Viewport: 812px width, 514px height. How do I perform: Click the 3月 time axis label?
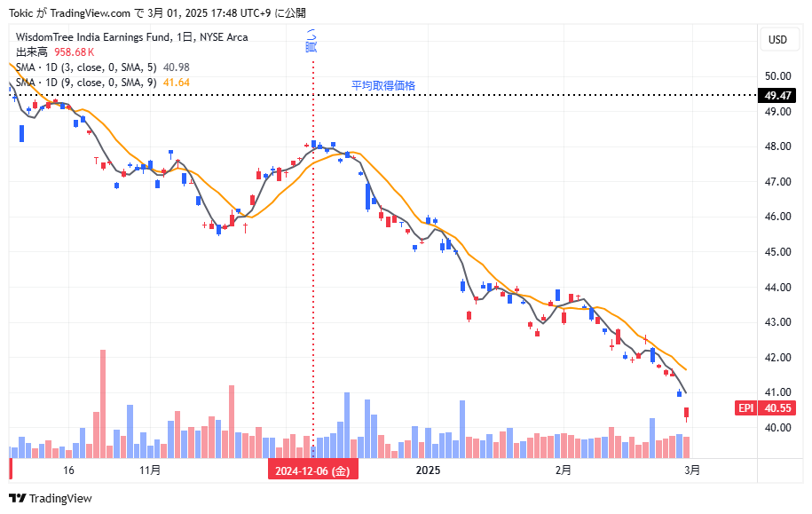(x=692, y=471)
